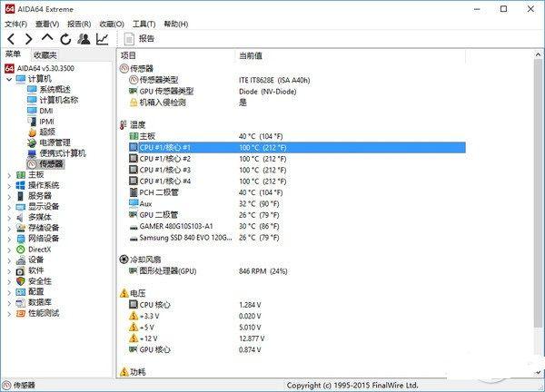Select the 机箱入侵检测 lock row
The image size is (545, 392).
tap(297, 103)
